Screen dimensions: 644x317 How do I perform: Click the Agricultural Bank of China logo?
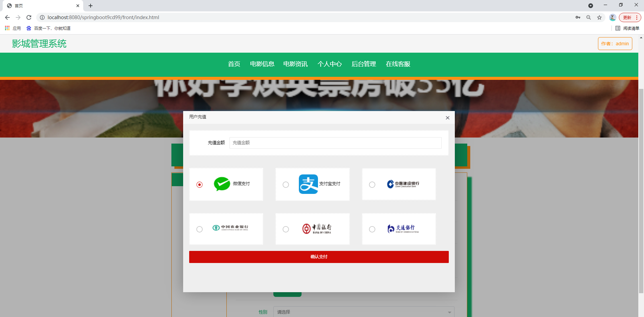pos(230,228)
